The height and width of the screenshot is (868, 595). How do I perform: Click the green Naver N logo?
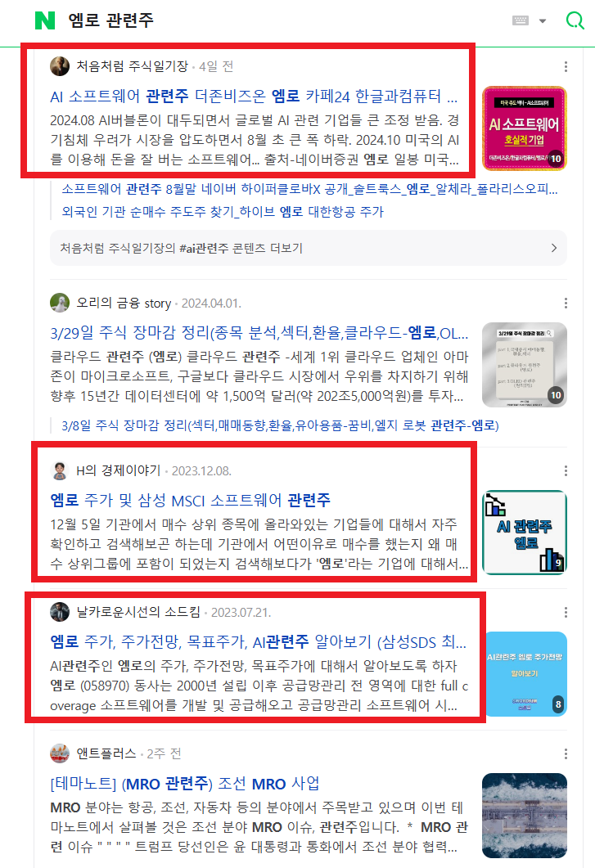[45, 20]
